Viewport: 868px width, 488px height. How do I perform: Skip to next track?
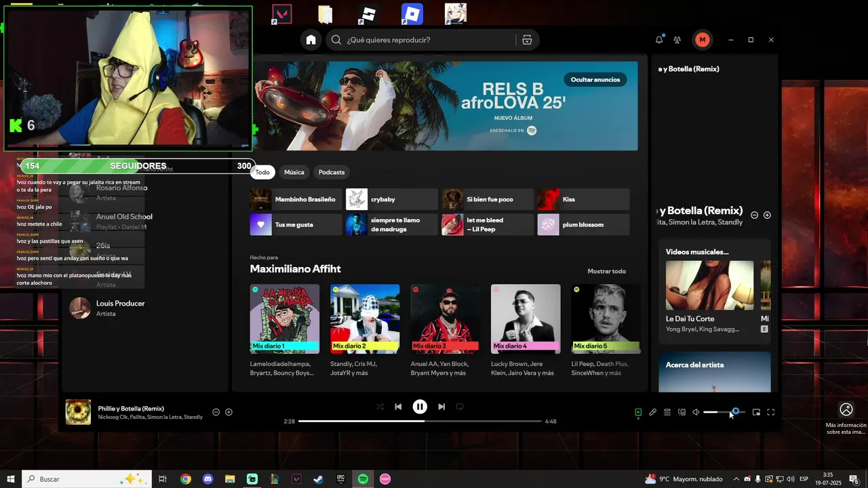pos(441,407)
